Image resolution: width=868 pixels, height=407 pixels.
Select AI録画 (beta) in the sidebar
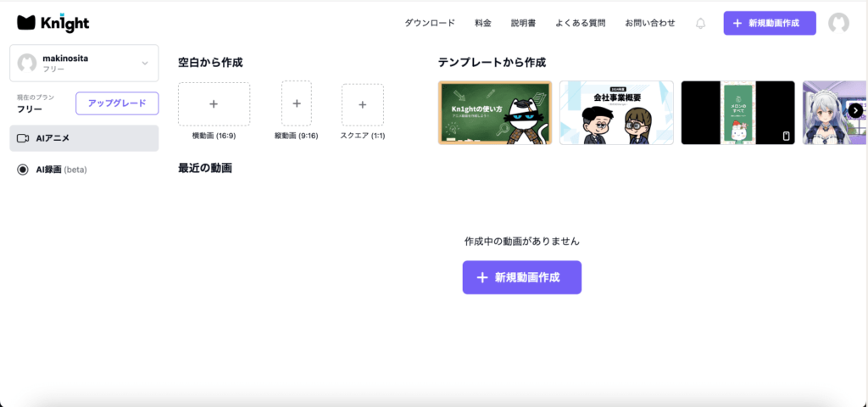tap(84, 170)
